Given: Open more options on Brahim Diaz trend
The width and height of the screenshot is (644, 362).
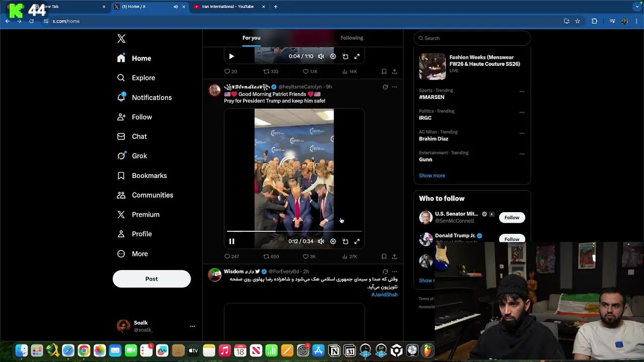Looking at the screenshot, I should (x=522, y=133).
